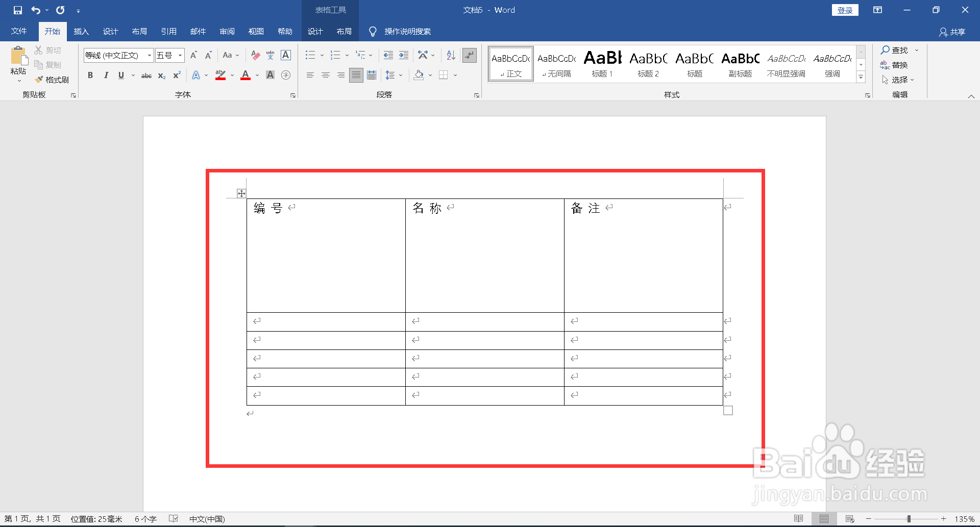The height and width of the screenshot is (527, 980).
Task: Click the spelling check icon in the status bar
Action: coord(174,519)
